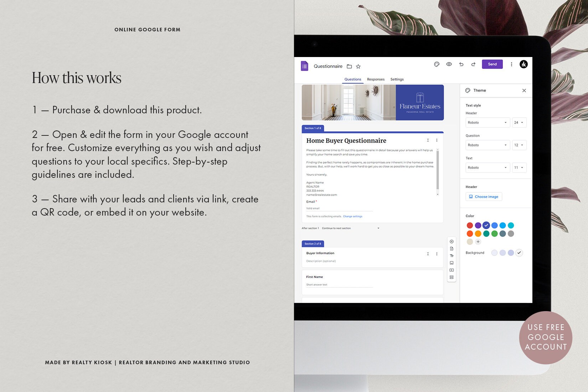Switch to Responses tab
The image size is (588, 392).
coord(376,79)
